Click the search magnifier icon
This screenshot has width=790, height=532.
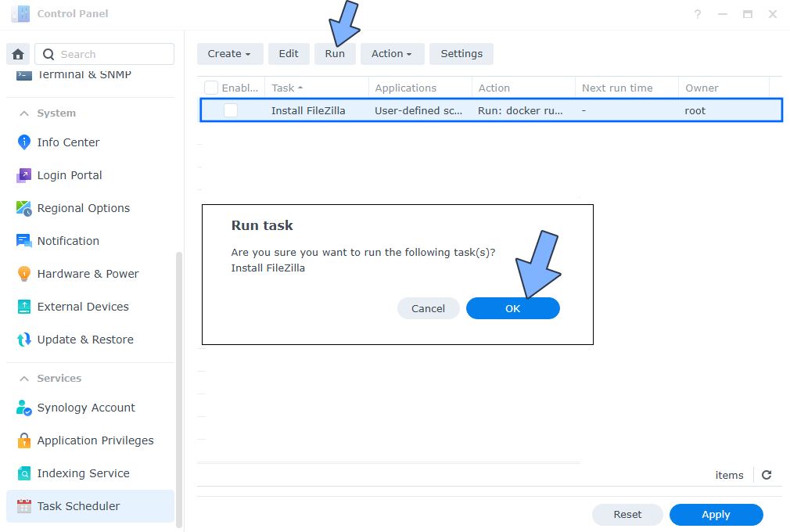(48, 54)
